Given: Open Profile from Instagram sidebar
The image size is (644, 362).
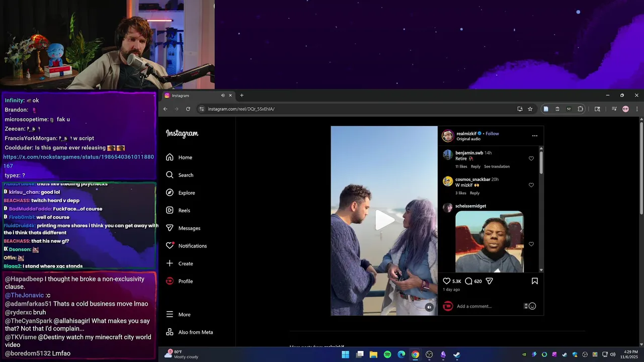Looking at the screenshot, I should 179,281.
